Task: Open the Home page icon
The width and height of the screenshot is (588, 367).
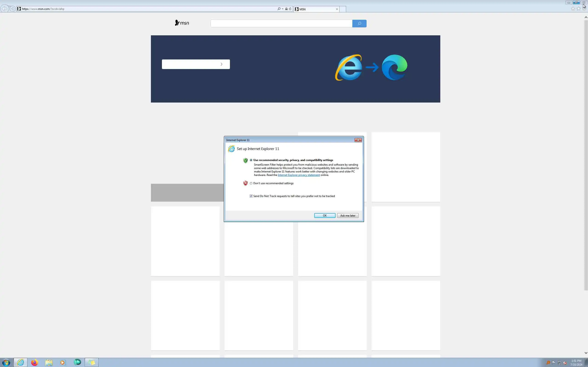Action: point(573,9)
